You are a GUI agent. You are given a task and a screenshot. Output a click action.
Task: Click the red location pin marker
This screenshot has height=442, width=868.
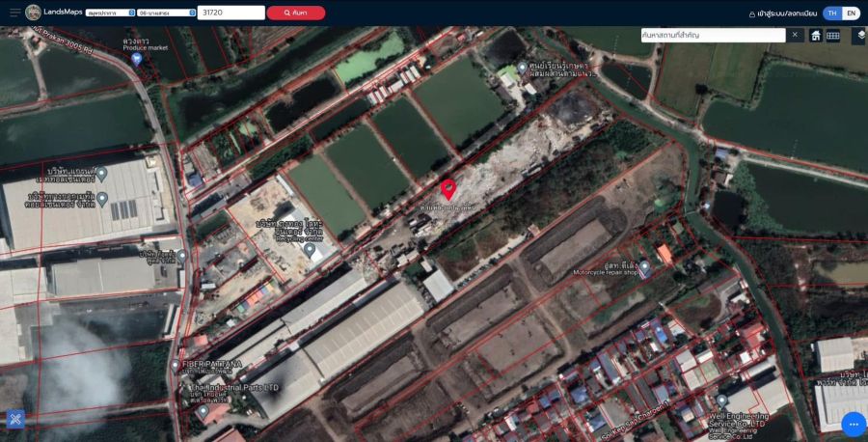pyautogui.click(x=448, y=189)
